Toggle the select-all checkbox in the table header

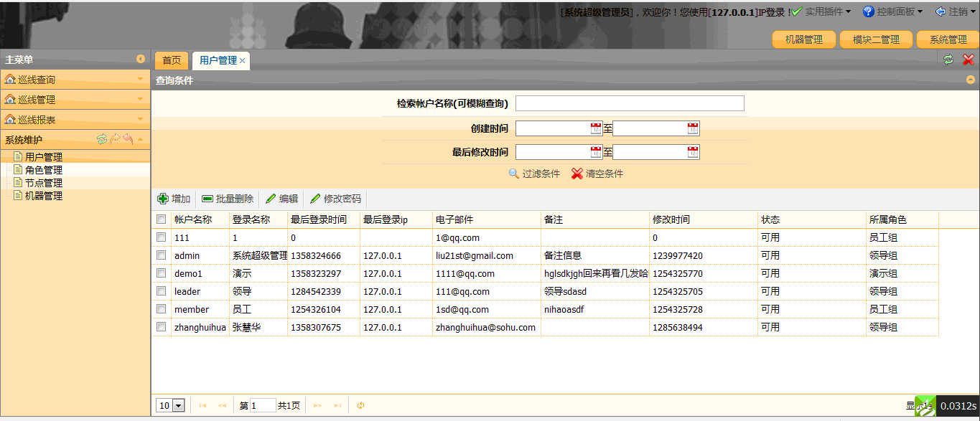(161, 219)
